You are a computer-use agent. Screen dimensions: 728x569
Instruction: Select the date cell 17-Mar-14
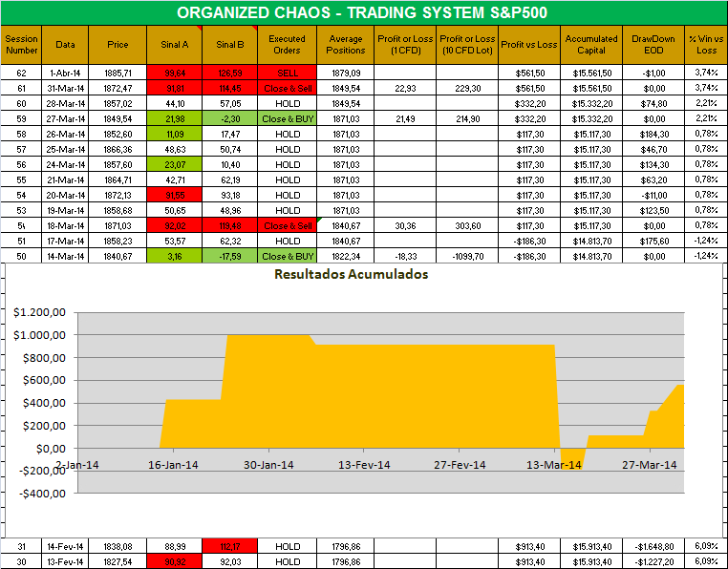point(65,242)
